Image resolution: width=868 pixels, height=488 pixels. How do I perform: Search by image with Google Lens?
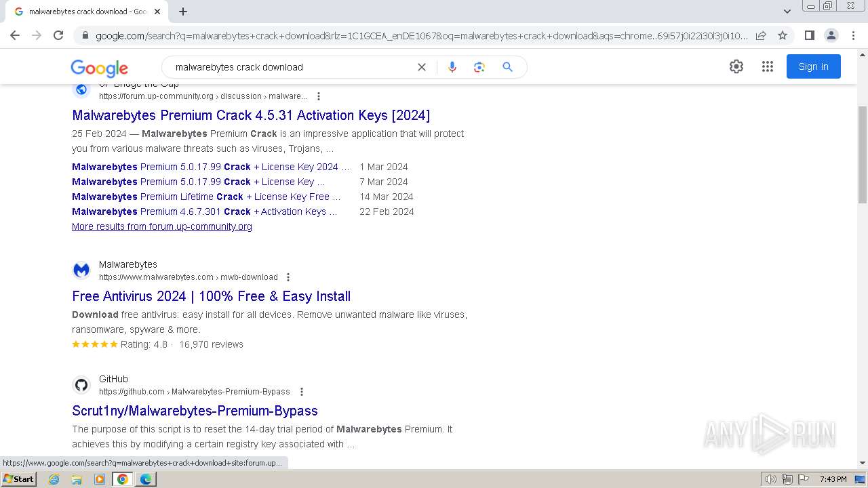[479, 67]
